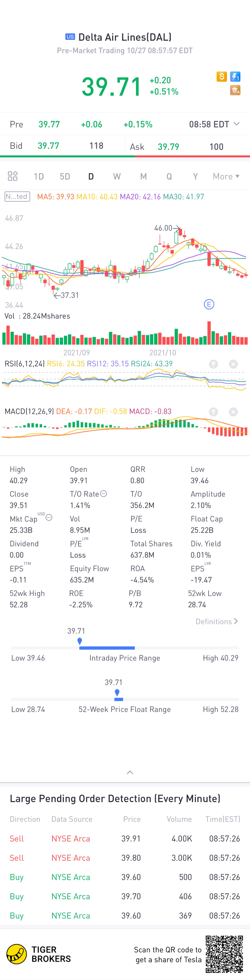Toggle the N...ted adjustment box
The image size is (250, 980).
coord(17,196)
